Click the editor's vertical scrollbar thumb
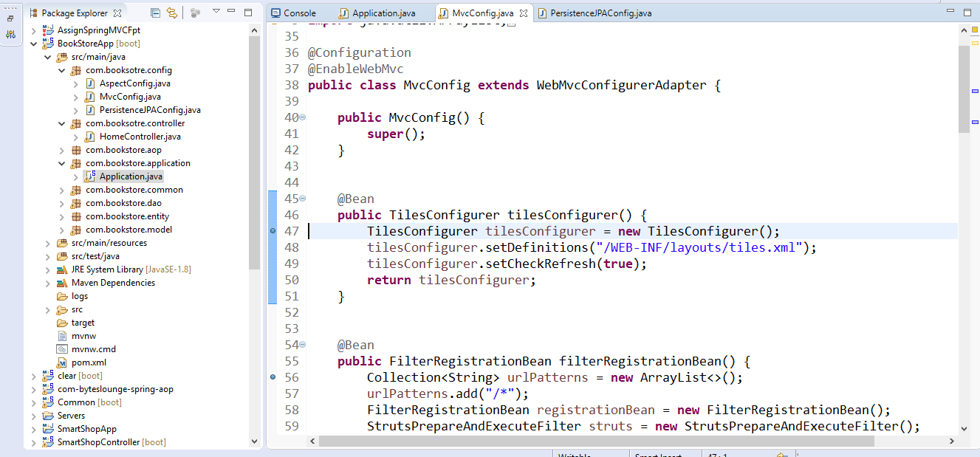This screenshot has width=980, height=457. click(964, 89)
